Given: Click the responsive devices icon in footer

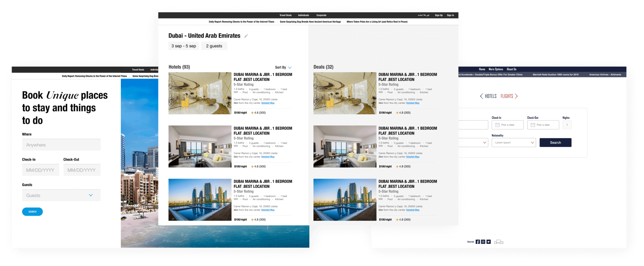Looking at the screenshot, I should pos(499,242).
